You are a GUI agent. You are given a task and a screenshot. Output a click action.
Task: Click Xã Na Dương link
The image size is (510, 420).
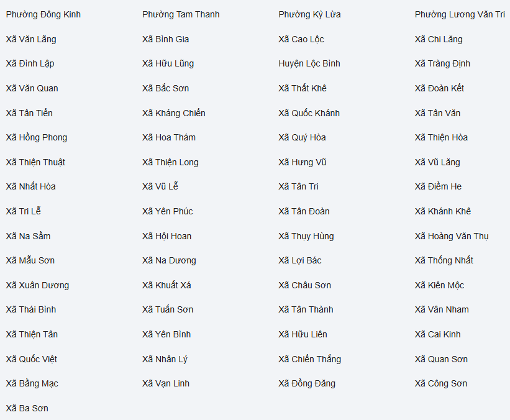tap(169, 260)
